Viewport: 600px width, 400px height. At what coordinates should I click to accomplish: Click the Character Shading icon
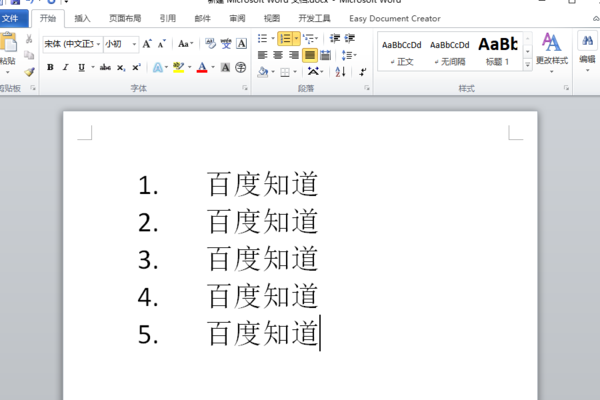pyautogui.click(x=225, y=68)
